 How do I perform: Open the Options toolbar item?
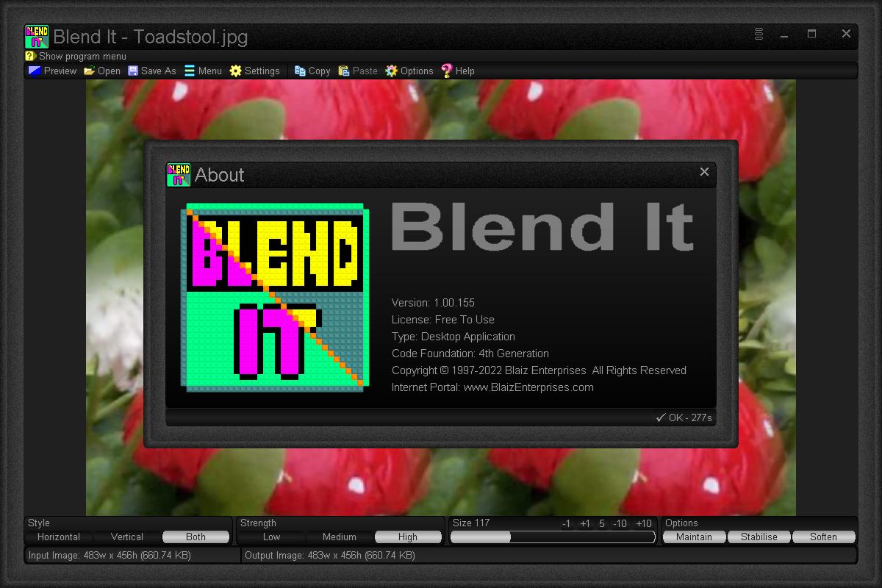pyautogui.click(x=409, y=71)
